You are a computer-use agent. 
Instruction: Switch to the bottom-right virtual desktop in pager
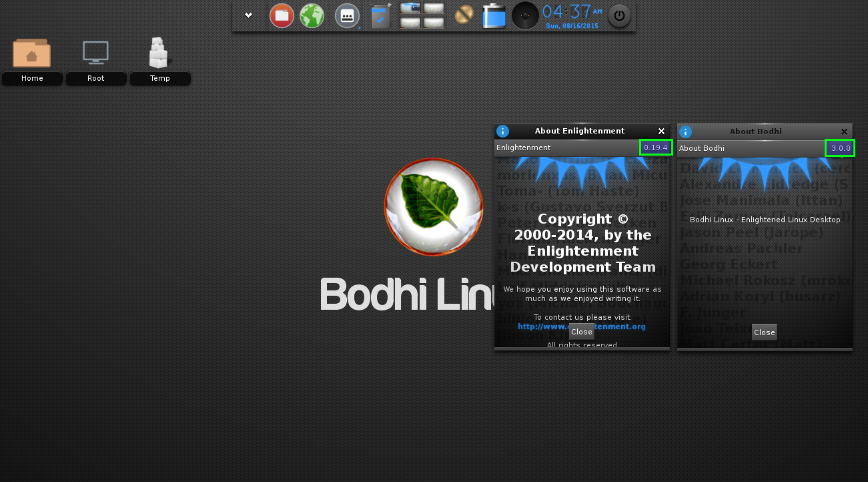pos(434,23)
